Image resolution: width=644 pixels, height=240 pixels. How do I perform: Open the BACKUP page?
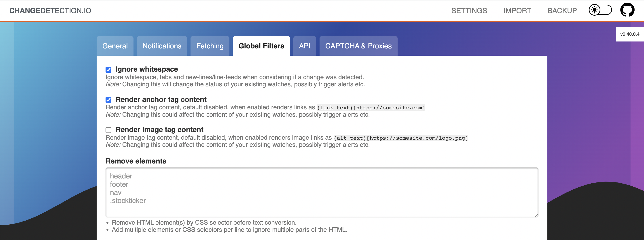pyautogui.click(x=562, y=11)
